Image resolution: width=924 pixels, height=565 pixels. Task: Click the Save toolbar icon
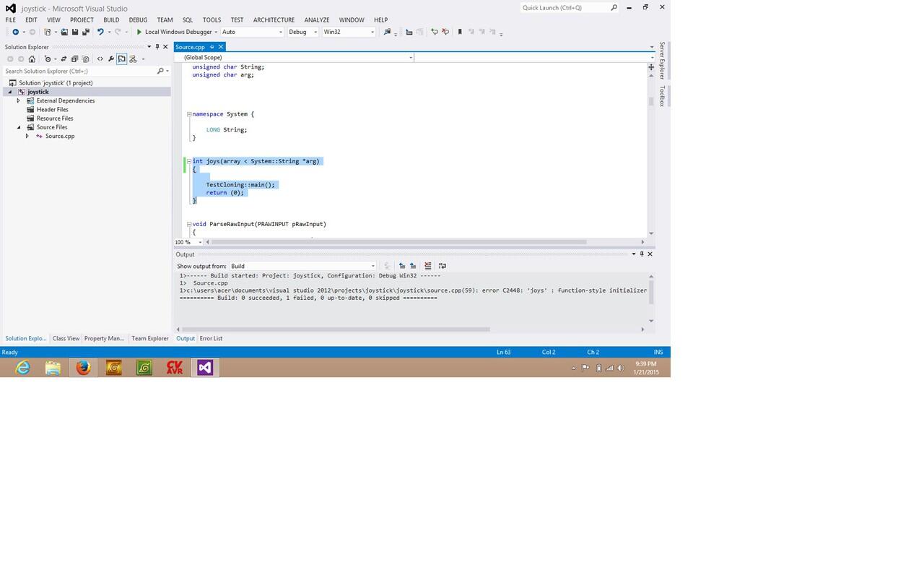click(74, 32)
